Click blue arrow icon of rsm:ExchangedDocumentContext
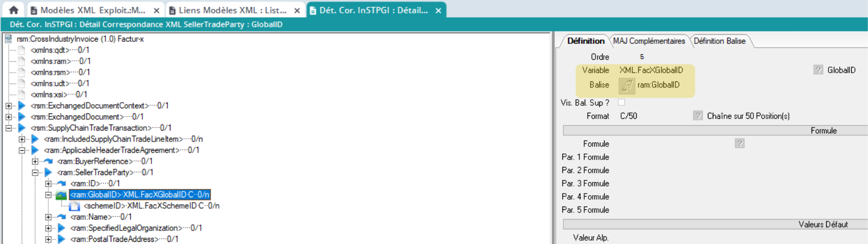Viewport: 868px width, 244px height. tap(22, 106)
